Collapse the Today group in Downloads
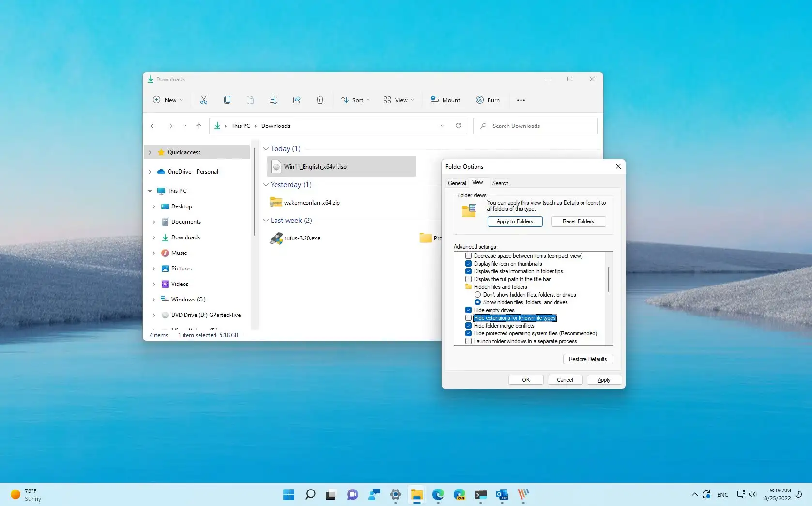The height and width of the screenshot is (506, 812). pyautogui.click(x=266, y=149)
